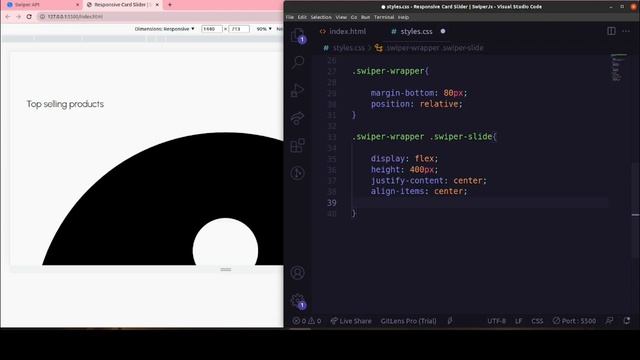Open the 90% zoom dropdown

click(x=264, y=29)
